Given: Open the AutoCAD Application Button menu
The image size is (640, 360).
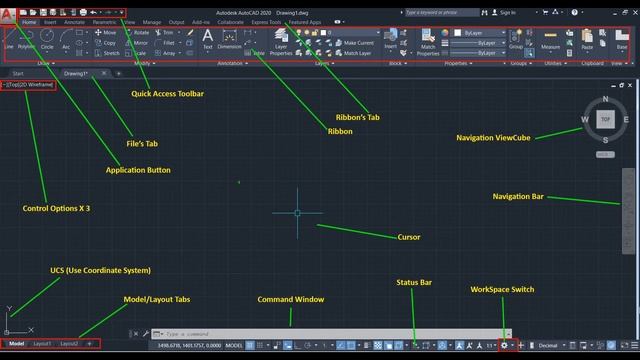Looking at the screenshot, I should [7, 16].
